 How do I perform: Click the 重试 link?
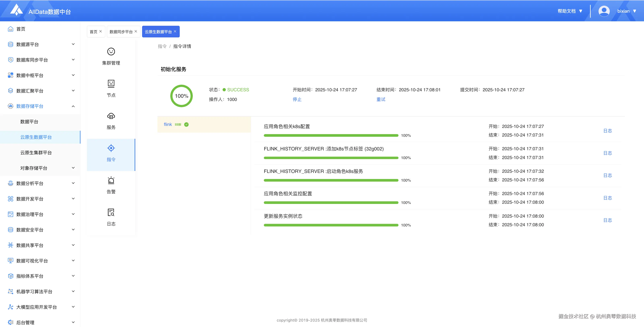[381, 99]
